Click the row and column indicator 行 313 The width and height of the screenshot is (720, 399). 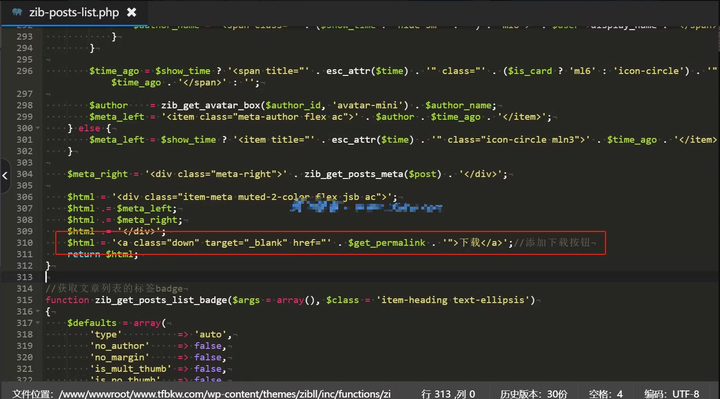[448, 394]
